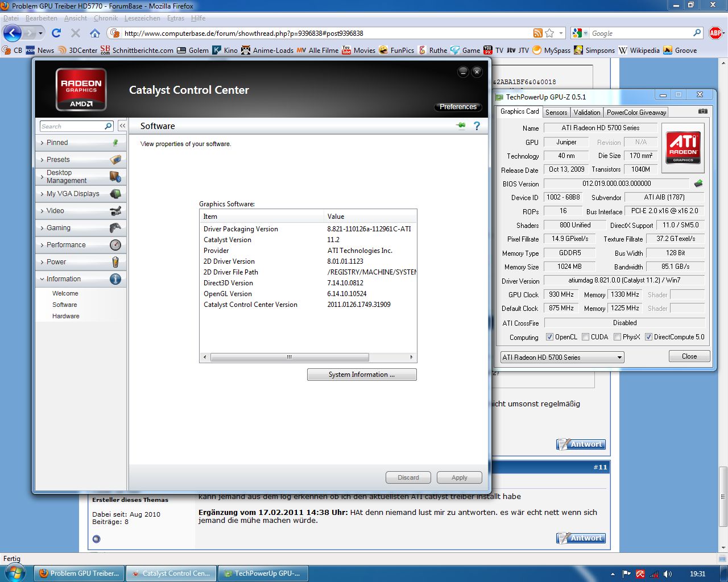Open the Hardware information page

[x=66, y=316]
